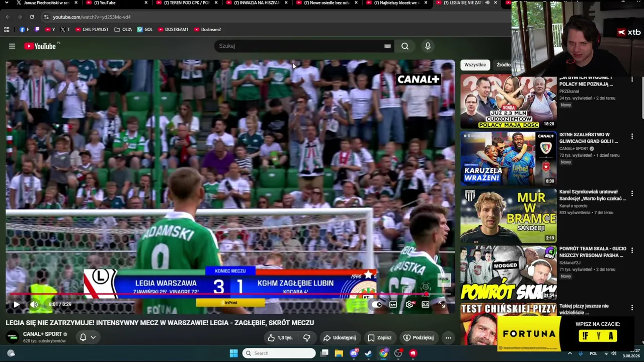The image size is (644, 362).
Task: Play the video
Action: click(x=17, y=304)
